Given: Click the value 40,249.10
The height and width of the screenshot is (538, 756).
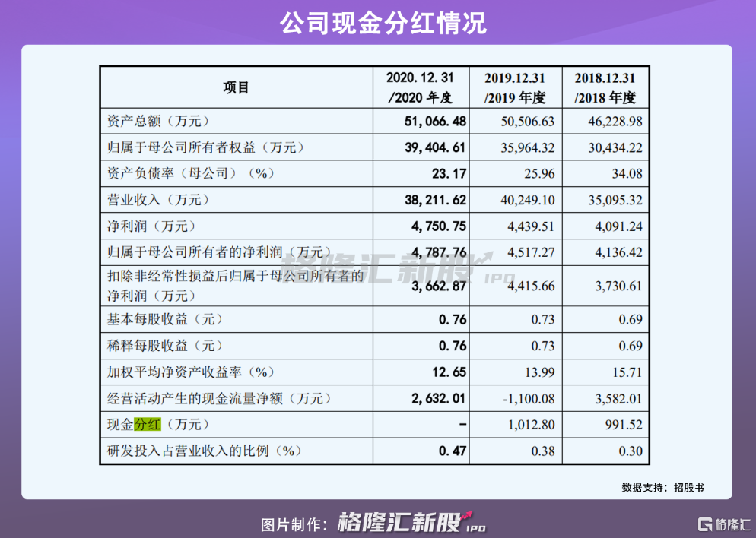Looking at the screenshot, I should pos(528,200).
